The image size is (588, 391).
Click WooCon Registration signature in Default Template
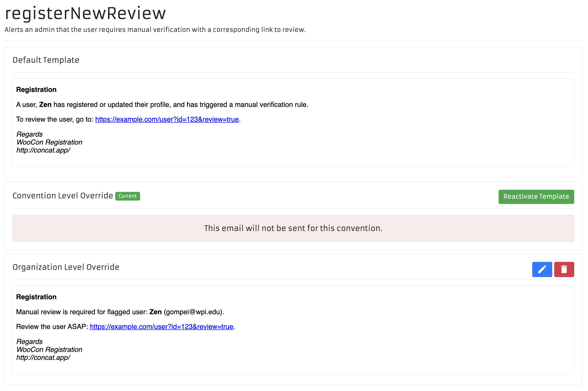49,142
